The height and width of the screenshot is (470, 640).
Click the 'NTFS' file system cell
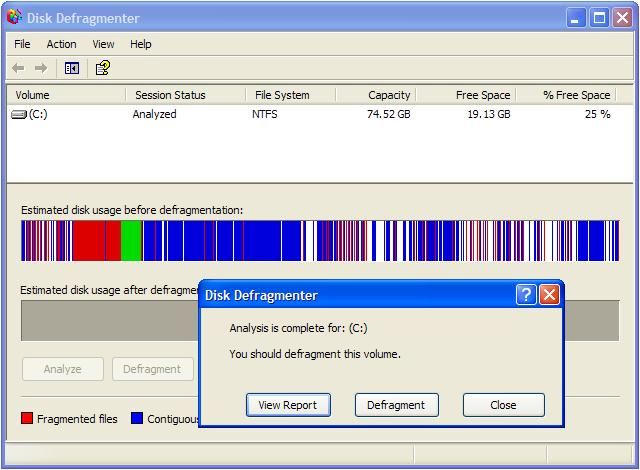coord(264,114)
